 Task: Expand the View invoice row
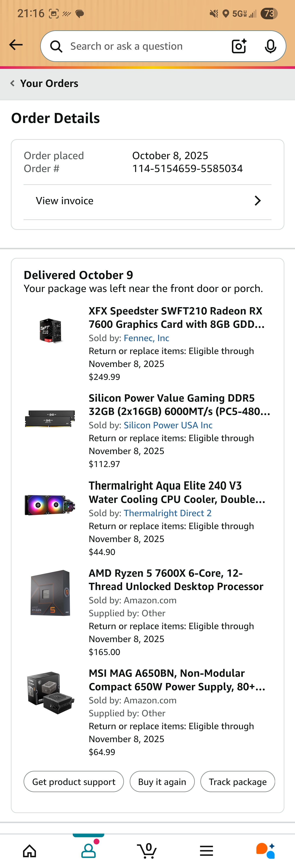147,201
